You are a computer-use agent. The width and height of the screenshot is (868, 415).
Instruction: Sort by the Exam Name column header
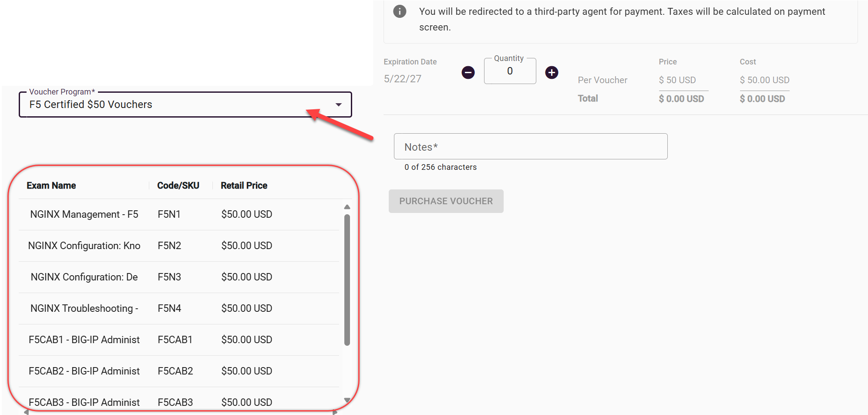tap(51, 186)
